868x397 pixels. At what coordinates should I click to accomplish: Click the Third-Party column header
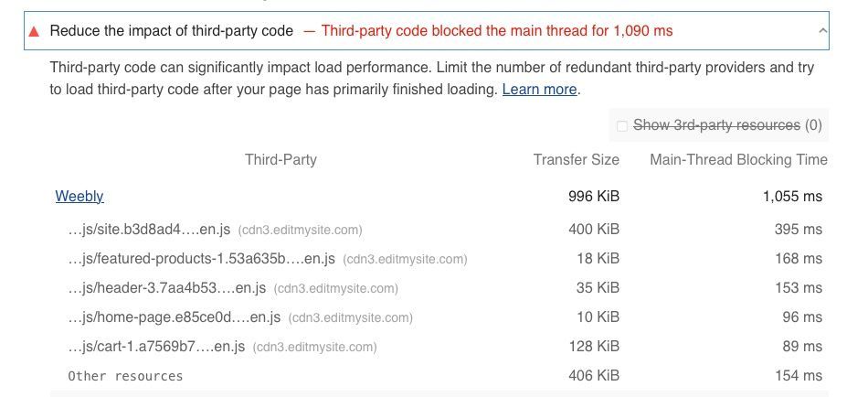pyautogui.click(x=281, y=159)
